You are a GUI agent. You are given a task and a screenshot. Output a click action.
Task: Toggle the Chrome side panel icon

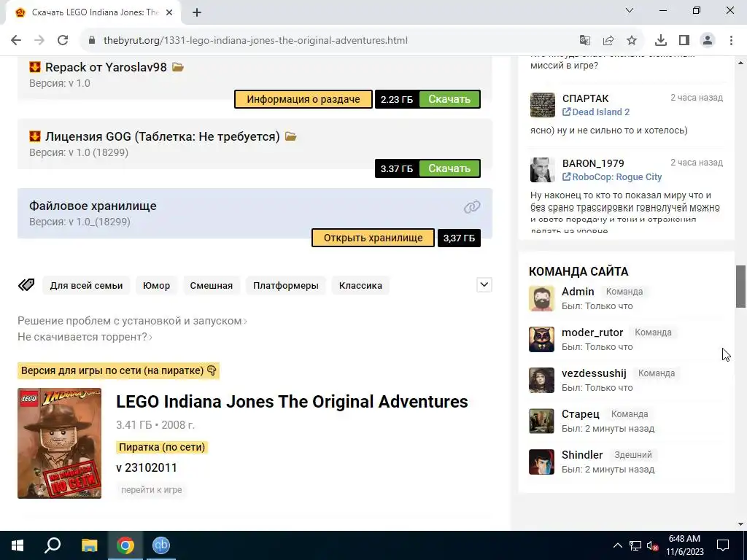(x=684, y=41)
